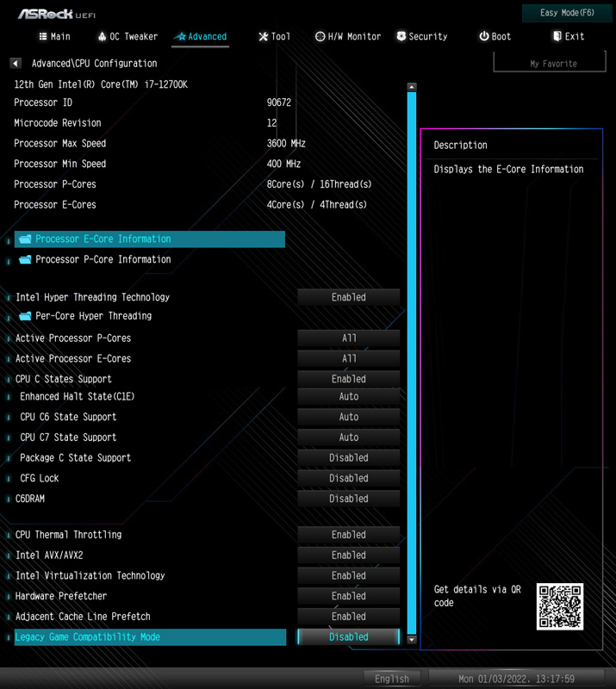This screenshot has height=689, width=616.
Task: Toggle Hardware Prefetcher value
Action: [x=349, y=596]
